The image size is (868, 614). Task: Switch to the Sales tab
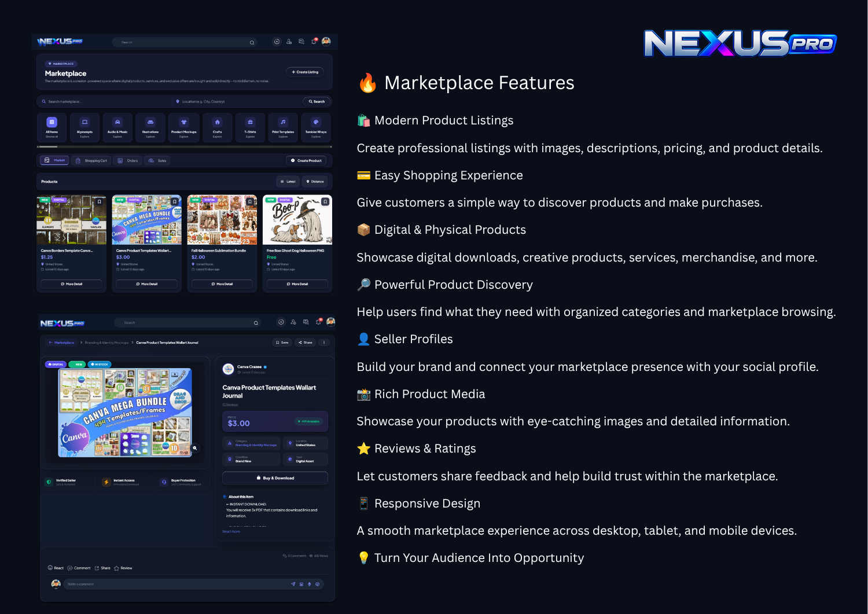click(157, 160)
